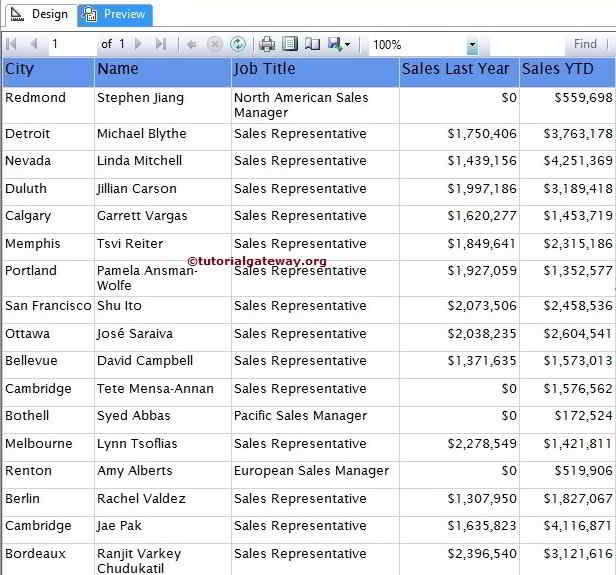Select the Shu Ito name cell
The width and height of the screenshot is (616, 575).
click(x=163, y=310)
